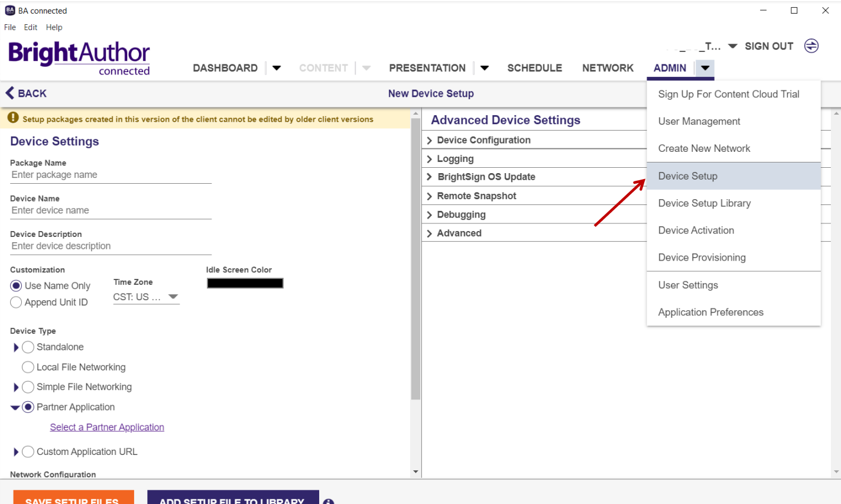This screenshot has height=504, width=841.
Task: Click the Save Setup Files button
Action: tap(73, 498)
